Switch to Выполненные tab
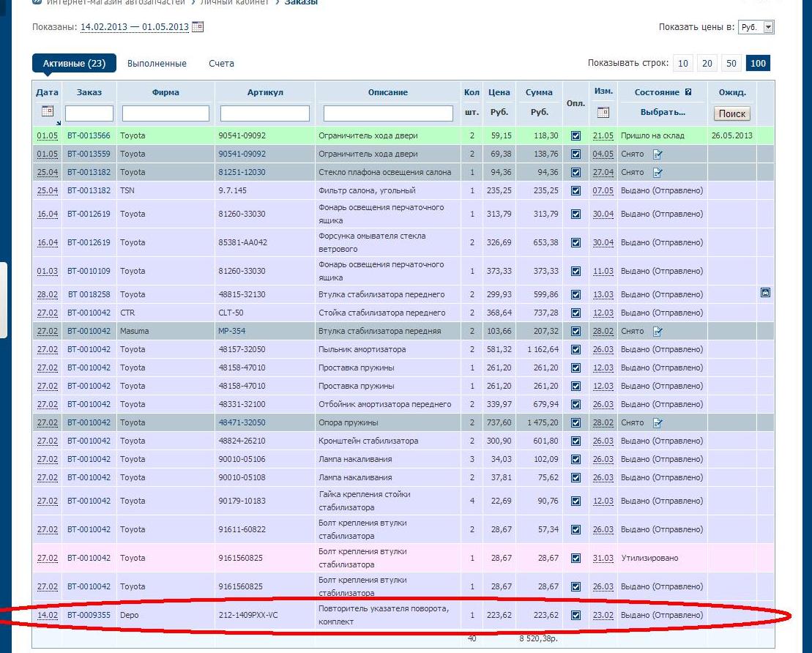The height and width of the screenshot is (653, 812). [157, 64]
